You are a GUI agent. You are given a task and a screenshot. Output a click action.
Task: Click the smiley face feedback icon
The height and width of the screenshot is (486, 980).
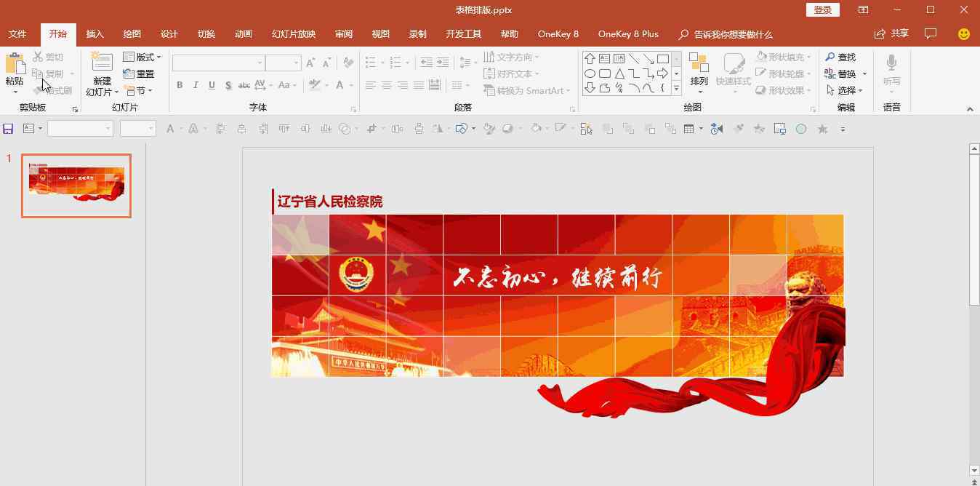[x=964, y=34]
